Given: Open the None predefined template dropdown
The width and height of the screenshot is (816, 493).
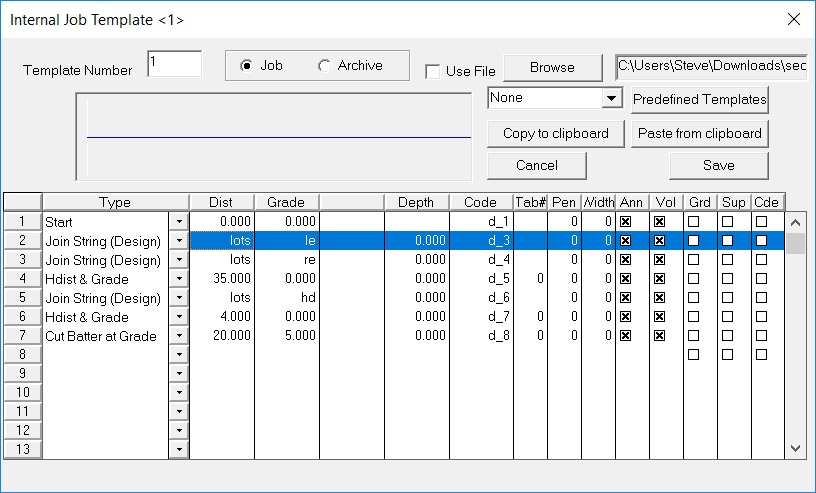Looking at the screenshot, I should click(610, 99).
